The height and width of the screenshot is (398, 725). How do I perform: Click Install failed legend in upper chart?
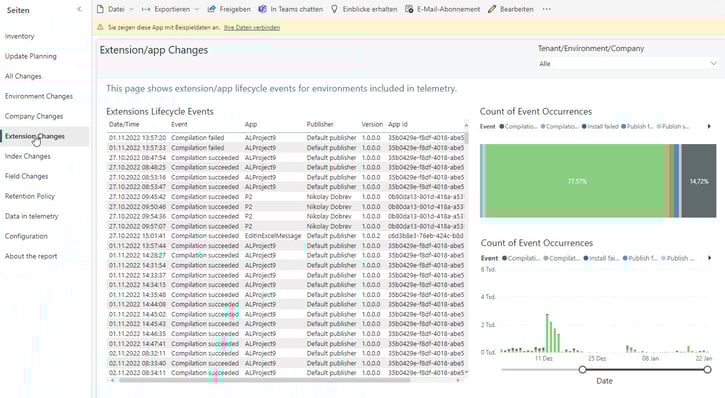pos(600,126)
